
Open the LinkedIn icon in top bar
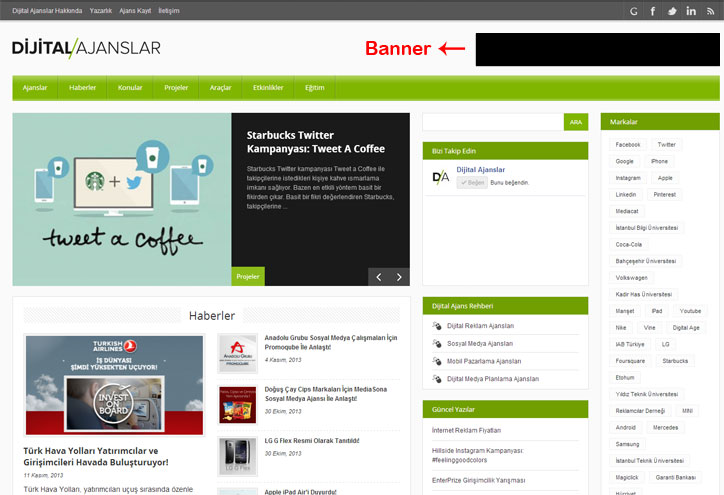(691, 11)
